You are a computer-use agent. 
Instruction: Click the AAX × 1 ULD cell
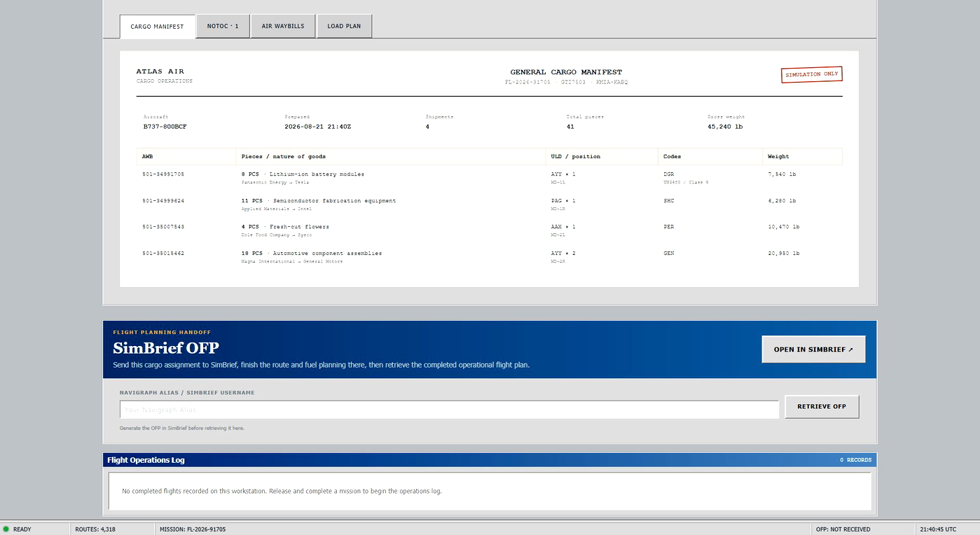(x=563, y=227)
